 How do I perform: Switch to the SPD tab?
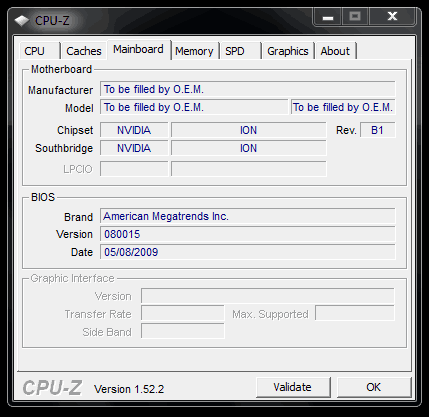240,51
